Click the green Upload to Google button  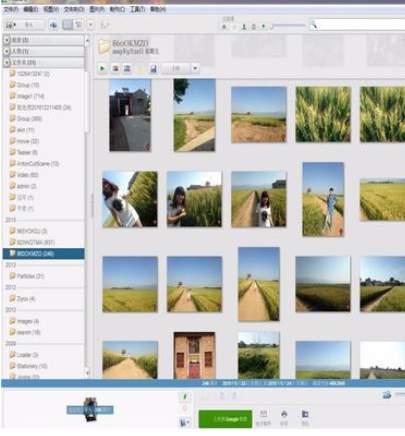225,419
